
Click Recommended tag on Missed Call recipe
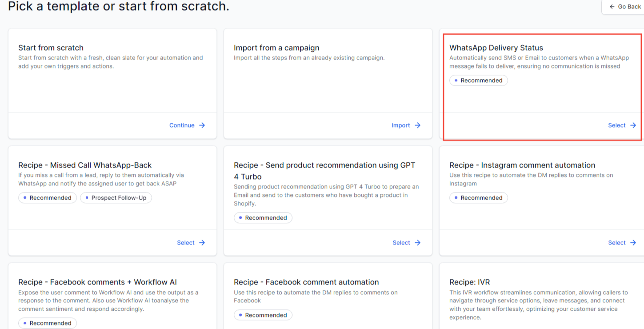tap(47, 198)
